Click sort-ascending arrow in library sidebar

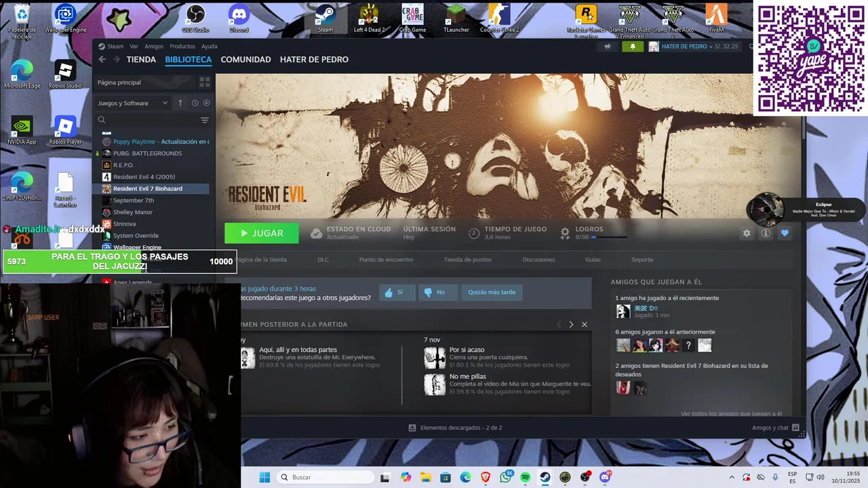click(x=180, y=103)
